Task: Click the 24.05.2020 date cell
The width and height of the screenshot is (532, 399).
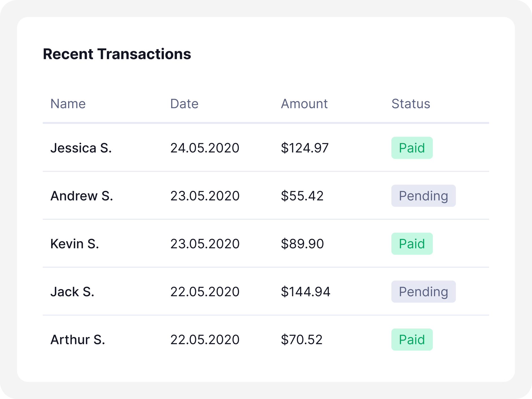Action: tap(205, 148)
